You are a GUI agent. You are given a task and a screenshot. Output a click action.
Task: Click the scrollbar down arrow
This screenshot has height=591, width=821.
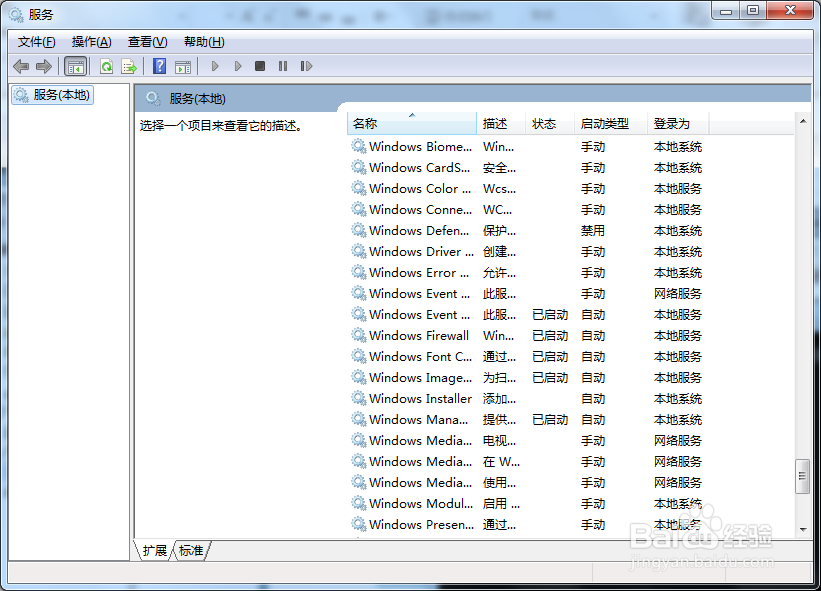coord(803,529)
